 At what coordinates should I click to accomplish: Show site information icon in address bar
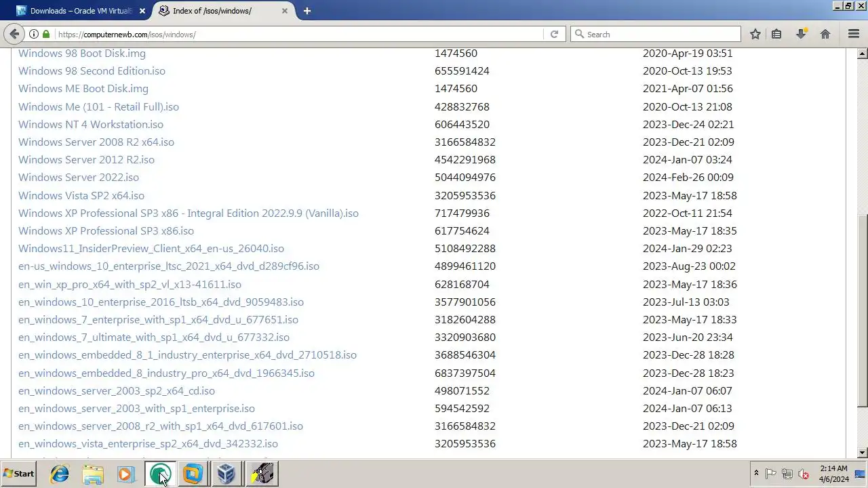tap(33, 34)
